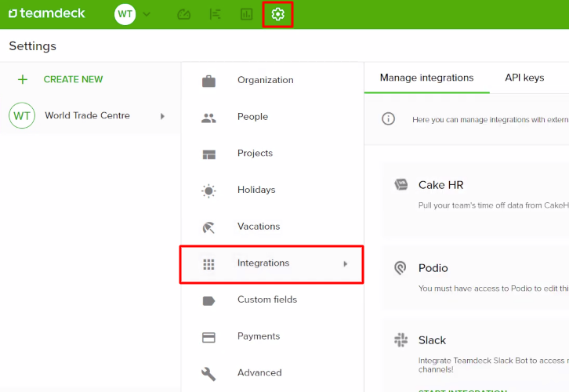Click the Advanced wrench icon

(x=208, y=374)
